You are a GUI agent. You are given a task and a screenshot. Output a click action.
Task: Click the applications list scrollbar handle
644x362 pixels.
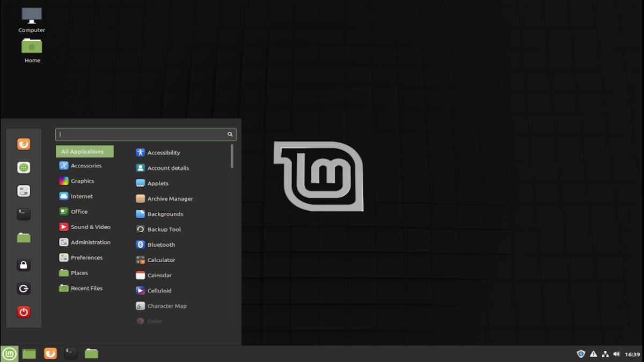tap(232, 156)
